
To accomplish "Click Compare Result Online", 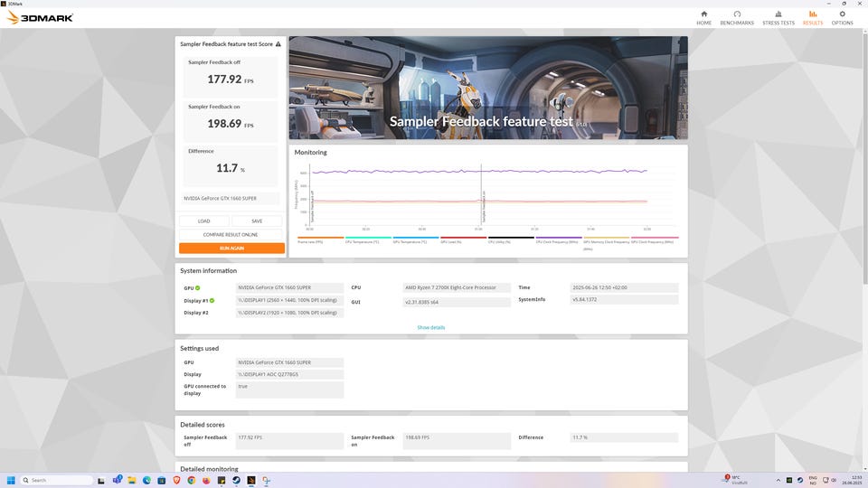I will pyautogui.click(x=231, y=234).
